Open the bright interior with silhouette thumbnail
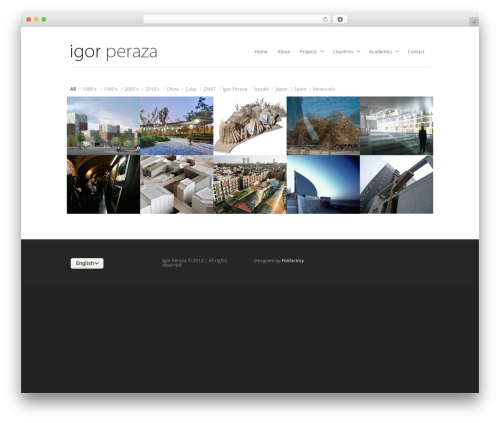This screenshot has width=500, height=423. (x=397, y=126)
